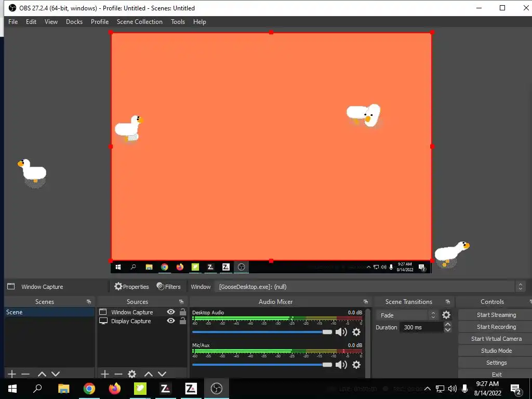Open OBS Settings from Controls
The width and height of the screenshot is (532, 399).
[x=496, y=363]
